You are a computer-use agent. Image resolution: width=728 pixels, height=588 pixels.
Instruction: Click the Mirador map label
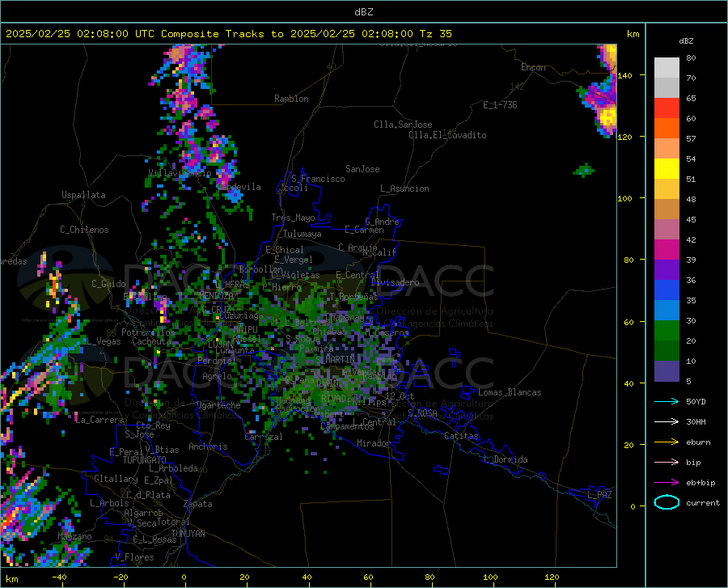(x=374, y=443)
